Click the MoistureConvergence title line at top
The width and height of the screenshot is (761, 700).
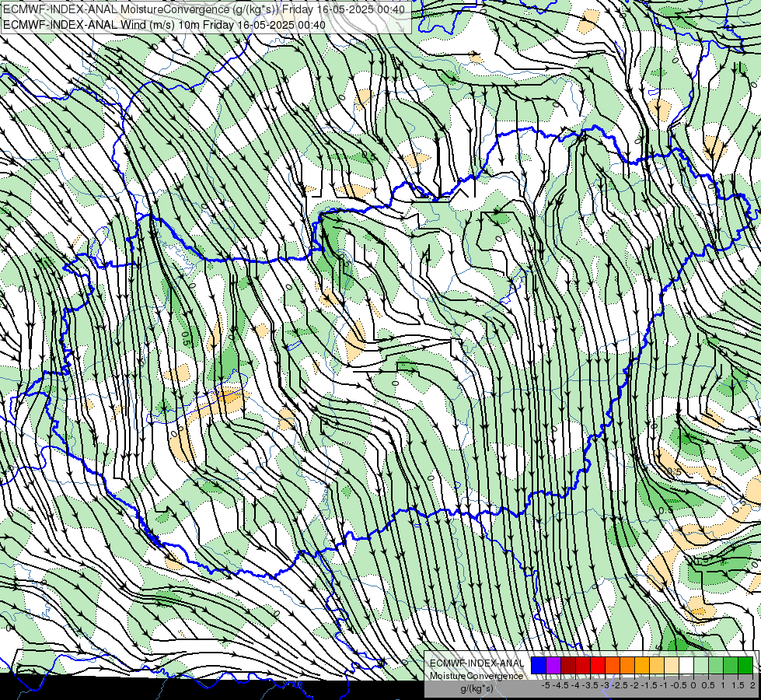204,9
